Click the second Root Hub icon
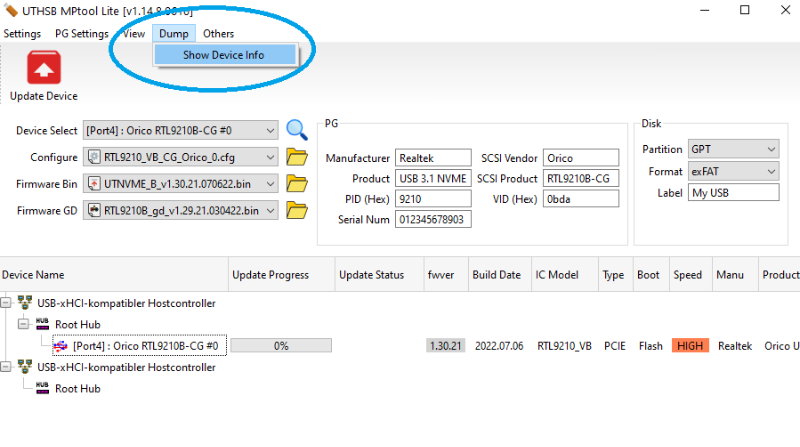 [42, 388]
